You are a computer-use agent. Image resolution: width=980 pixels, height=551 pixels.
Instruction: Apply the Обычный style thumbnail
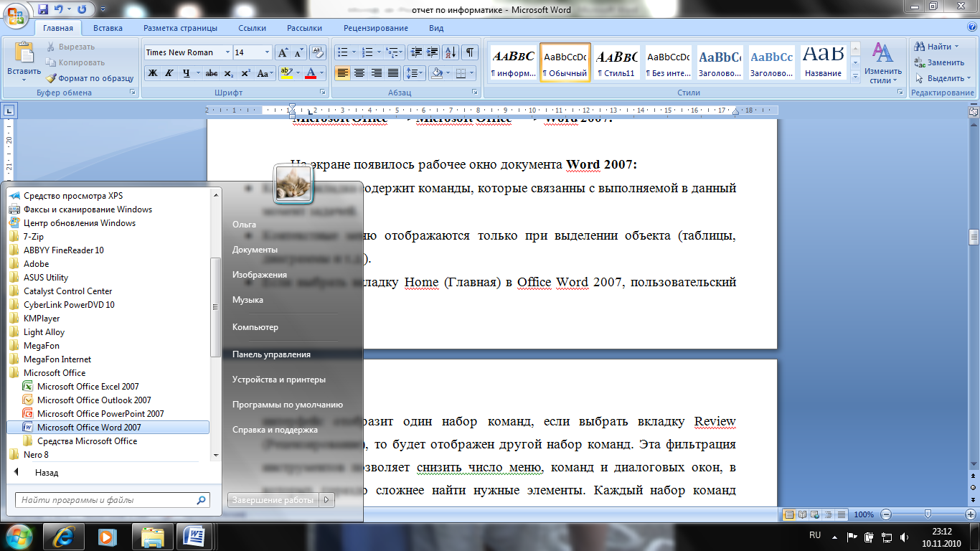565,62
